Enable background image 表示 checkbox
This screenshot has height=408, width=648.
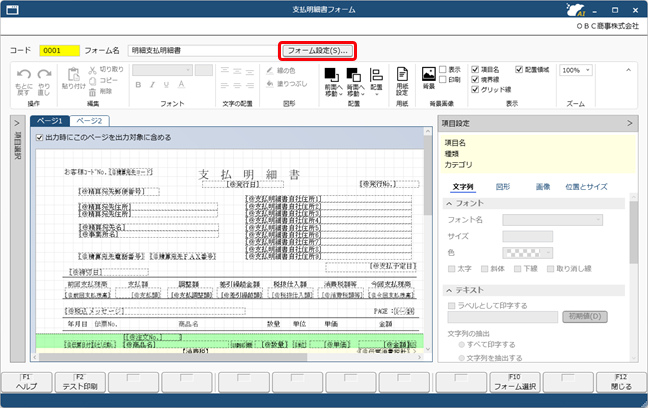443,69
